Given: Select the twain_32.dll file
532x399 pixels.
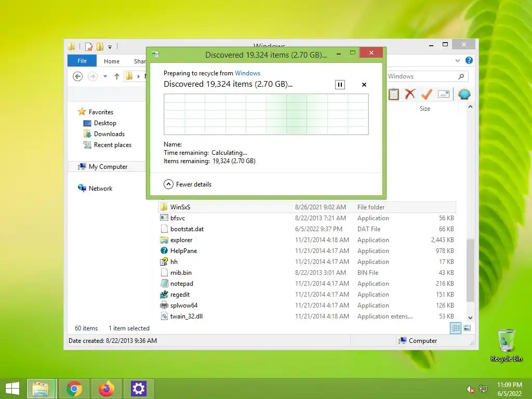Looking at the screenshot, I should click(307, 316).
